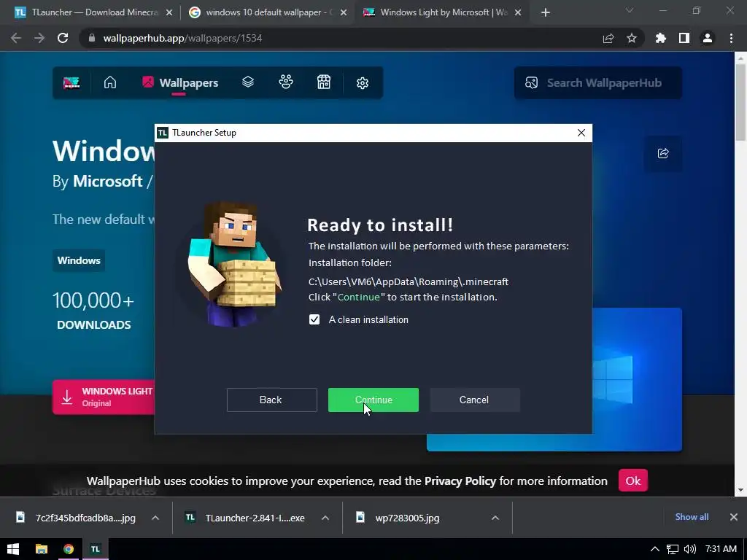Open the 7c2f345bdfcadb8a jpg download

pyautogui.click(x=76, y=518)
